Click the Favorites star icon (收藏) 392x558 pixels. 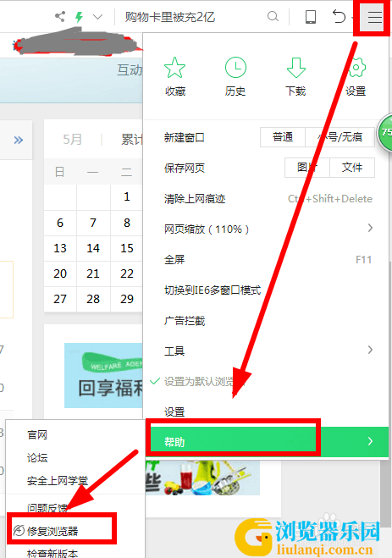tap(174, 68)
